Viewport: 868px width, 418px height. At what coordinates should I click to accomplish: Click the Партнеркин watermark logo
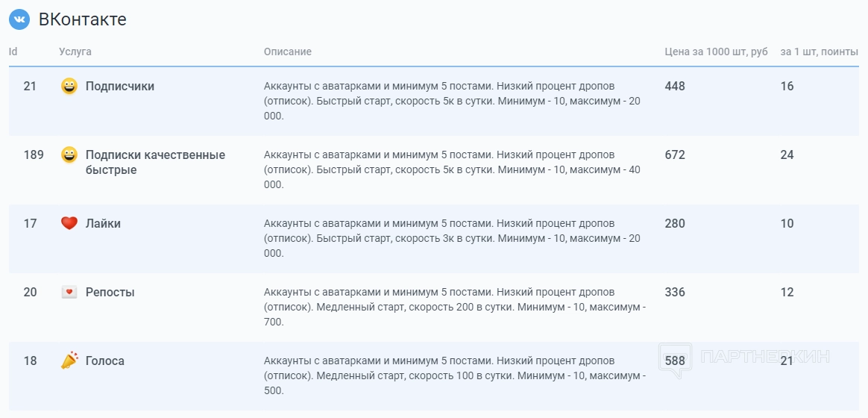click(744, 358)
